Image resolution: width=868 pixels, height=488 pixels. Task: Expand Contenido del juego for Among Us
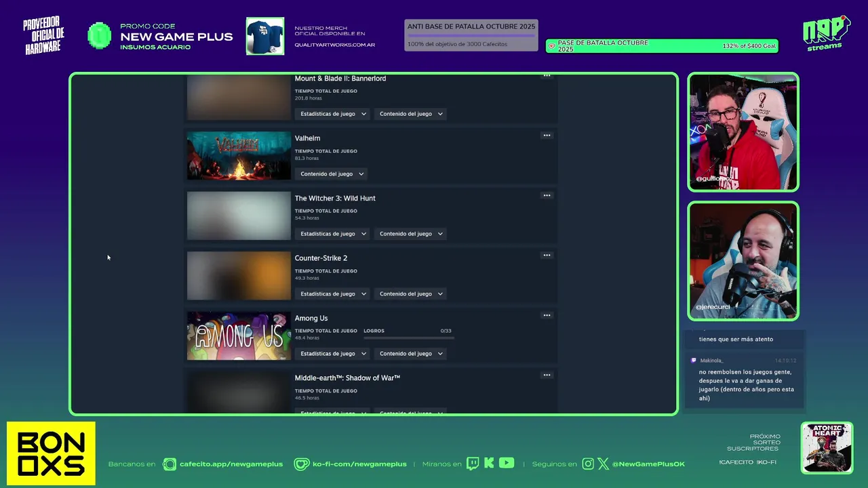pyautogui.click(x=411, y=354)
